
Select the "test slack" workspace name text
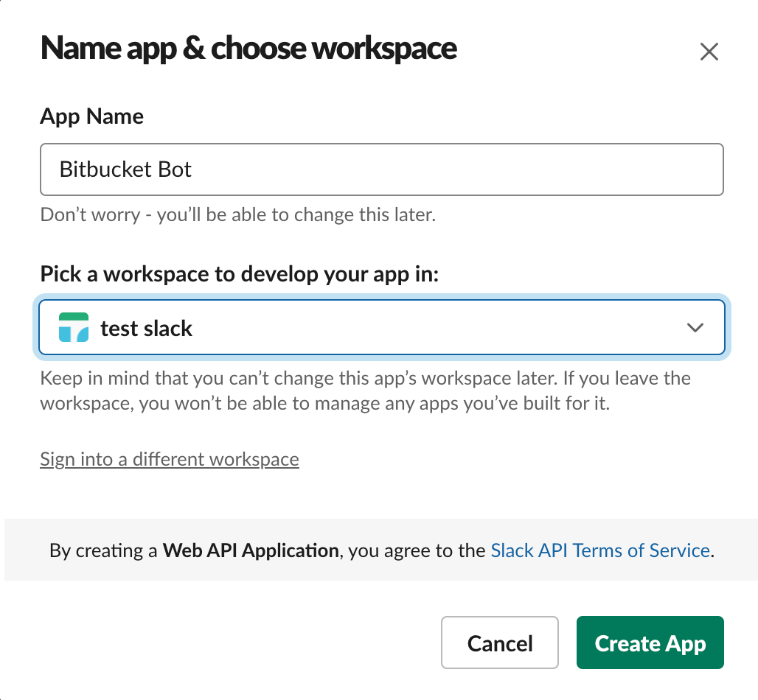pos(146,328)
